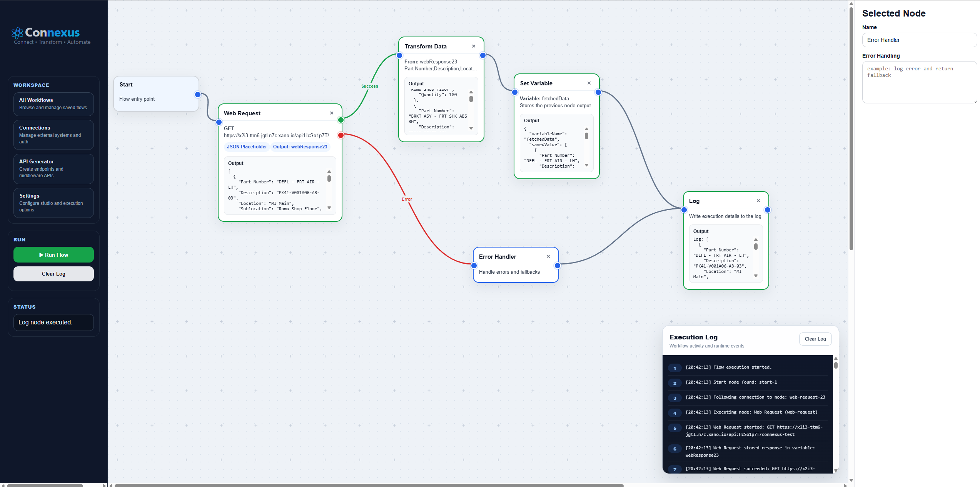Image resolution: width=980 pixels, height=487 pixels.
Task: Click the JSON Placeholder tag
Action: (247, 147)
